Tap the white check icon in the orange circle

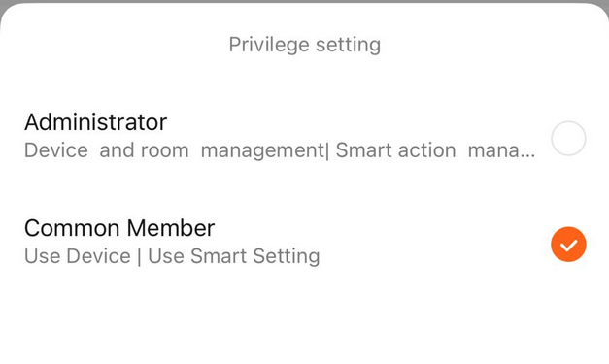click(x=568, y=246)
